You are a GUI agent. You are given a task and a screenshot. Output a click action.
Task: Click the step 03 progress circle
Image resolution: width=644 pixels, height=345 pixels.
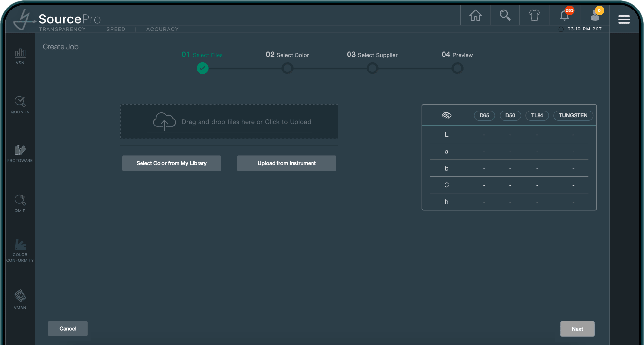[x=372, y=68]
